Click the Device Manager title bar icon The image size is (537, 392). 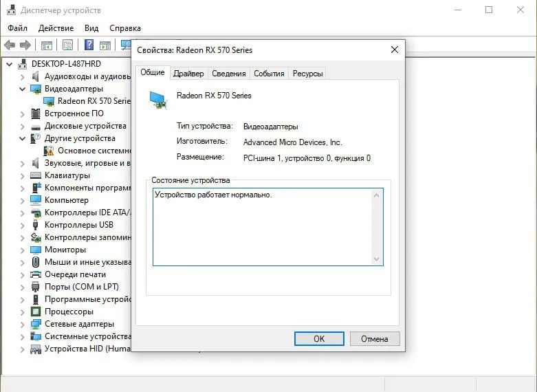11,10
